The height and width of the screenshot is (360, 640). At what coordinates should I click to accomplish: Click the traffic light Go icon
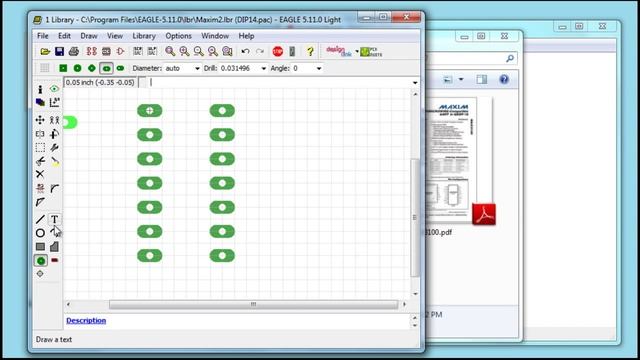pyautogui.click(x=292, y=51)
